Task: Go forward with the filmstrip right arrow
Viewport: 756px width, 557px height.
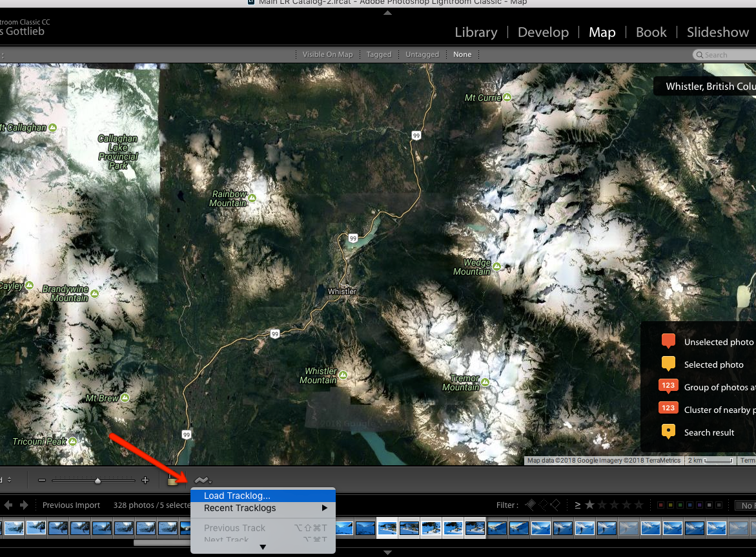Action: [x=24, y=505]
